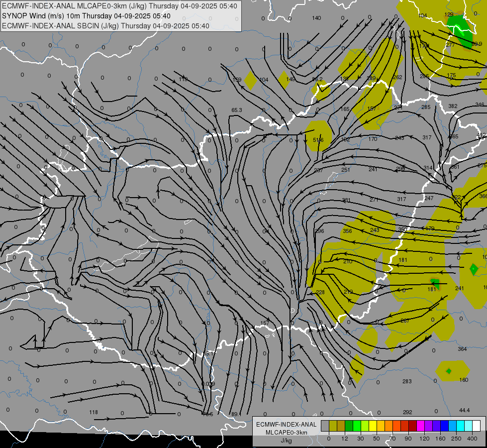
Task: Click the map value 99.9
Action: click(x=477, y=44)
